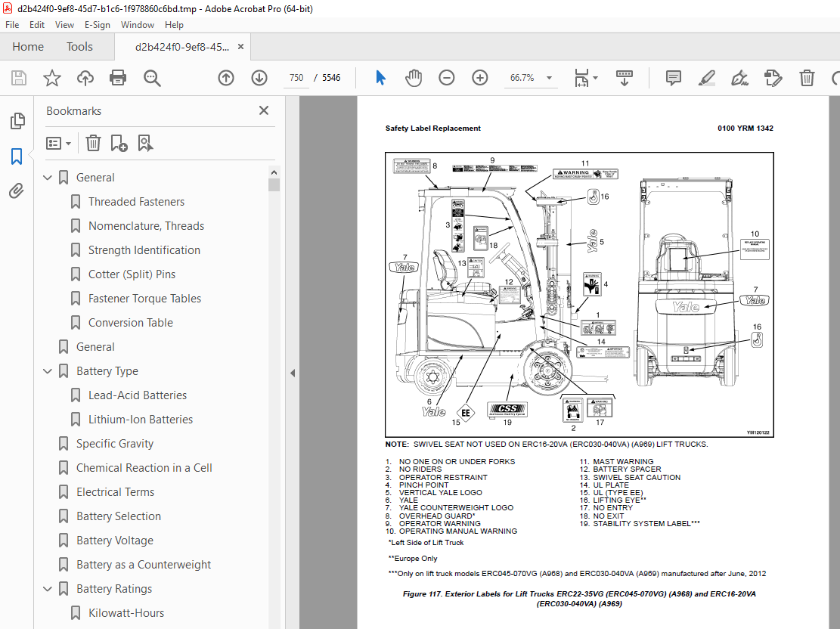The height and width of the screenshot is (629, 840).
Task: Toggle the Bookmarks panel sidebar icon
Action: click(17, 156)
